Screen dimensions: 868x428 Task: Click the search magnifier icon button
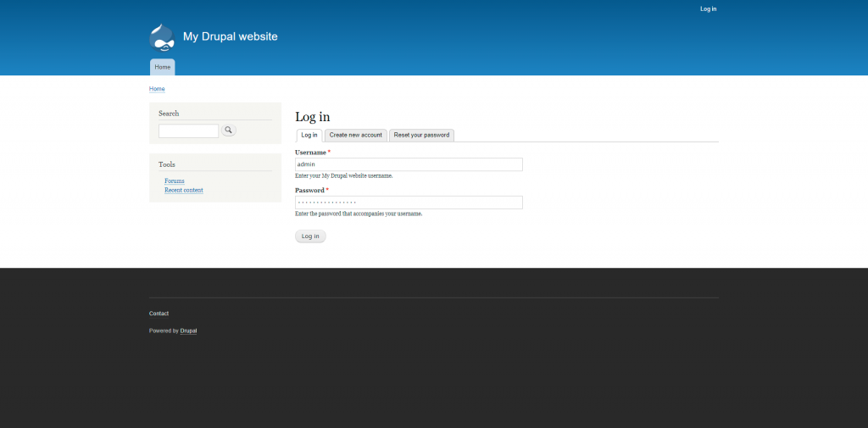click(x=228, y=131)
